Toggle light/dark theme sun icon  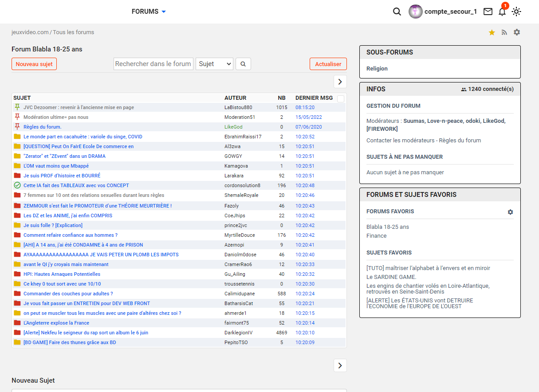(x=516, y=12)
